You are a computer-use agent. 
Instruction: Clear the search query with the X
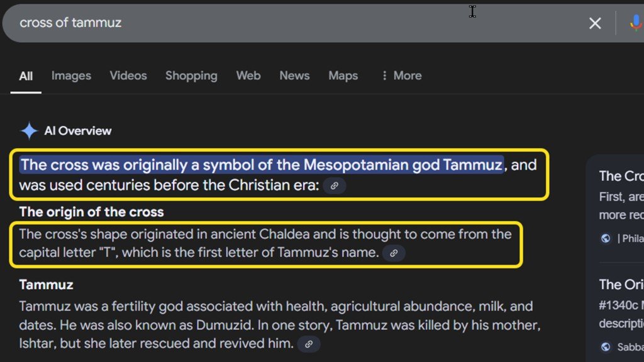pos(595,23)
